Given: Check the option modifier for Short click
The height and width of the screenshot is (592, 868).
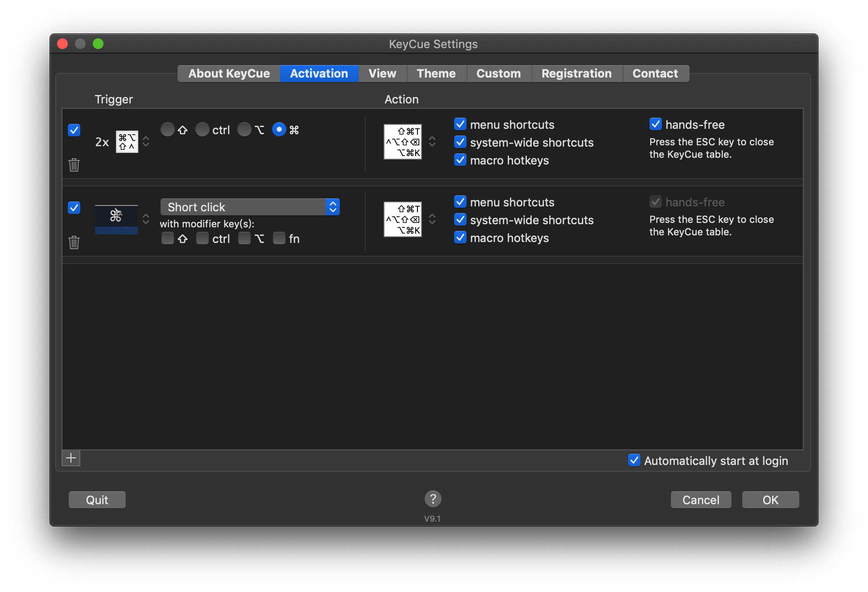Looking at the screenshot, I should (x=244, y=238).
